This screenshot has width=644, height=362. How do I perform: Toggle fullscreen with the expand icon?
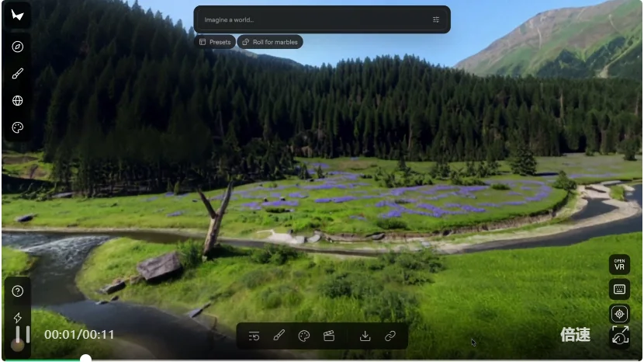[619, 336]
